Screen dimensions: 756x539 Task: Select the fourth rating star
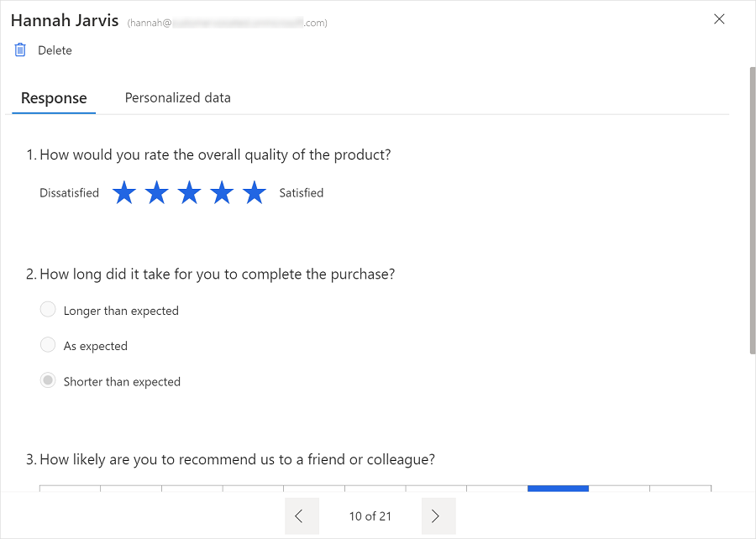click(x=222, y=192)
